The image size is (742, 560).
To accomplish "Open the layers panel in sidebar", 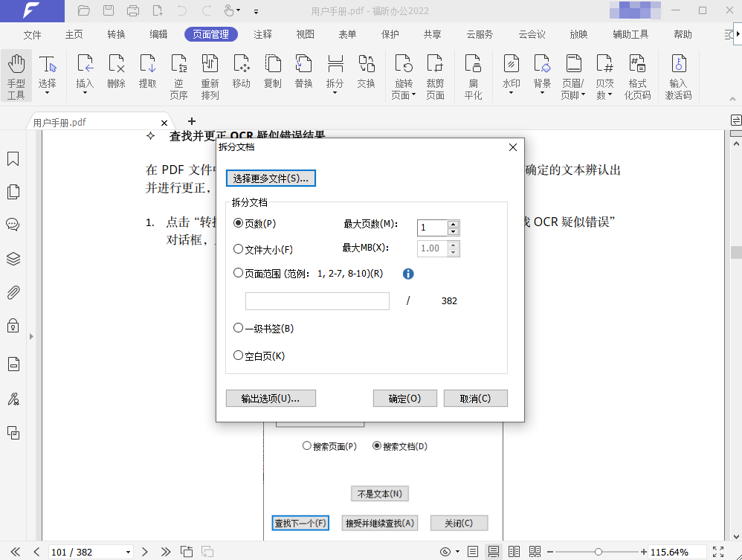I will point(13,259).
